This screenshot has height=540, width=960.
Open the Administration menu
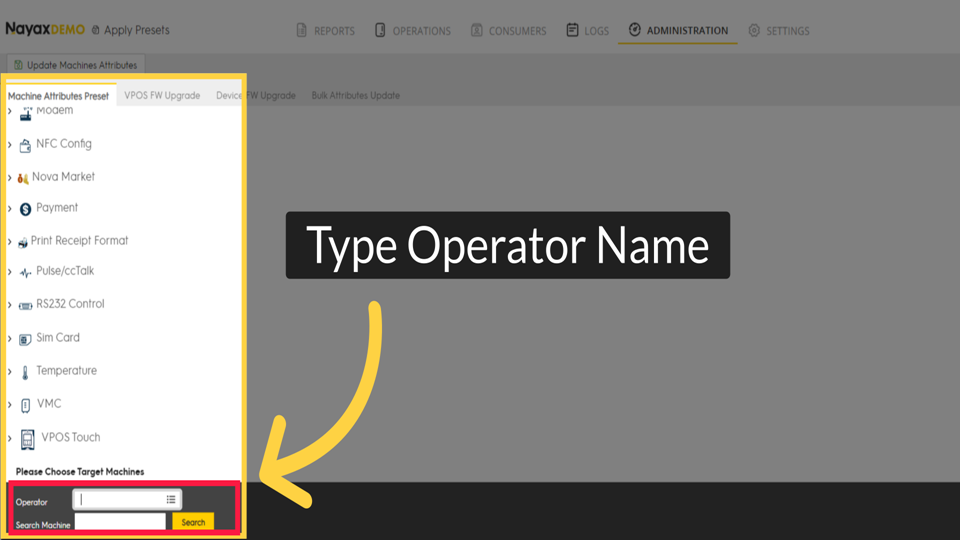tap(678, 31)
